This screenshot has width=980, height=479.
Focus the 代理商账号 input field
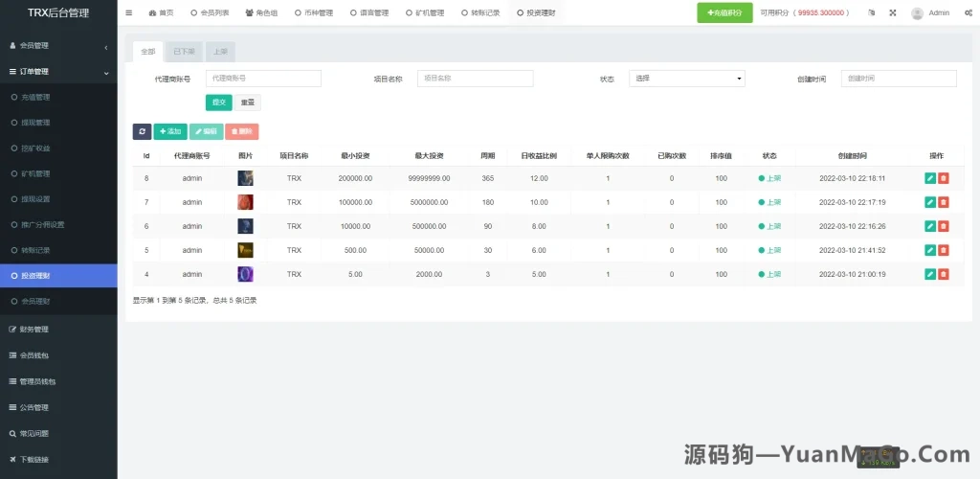(263, 79)
